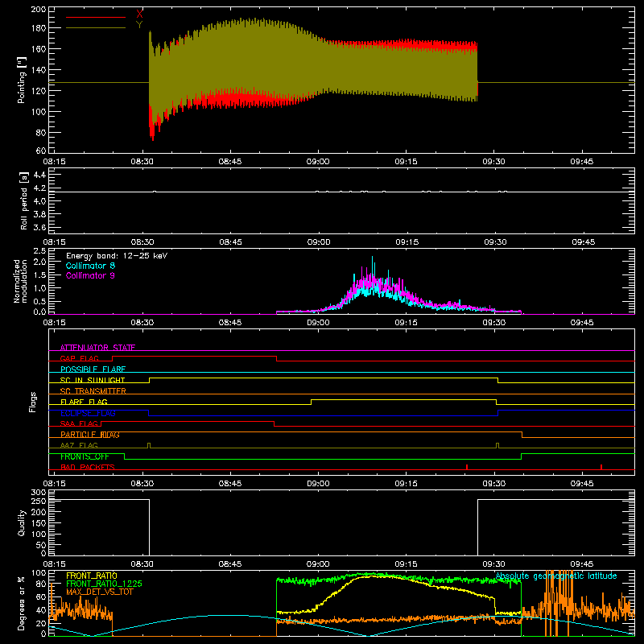Click '09:30' on the Quality panel time axis
This screenshot has width=644, height=644.
pyautogui.click(x=494, y=564)
